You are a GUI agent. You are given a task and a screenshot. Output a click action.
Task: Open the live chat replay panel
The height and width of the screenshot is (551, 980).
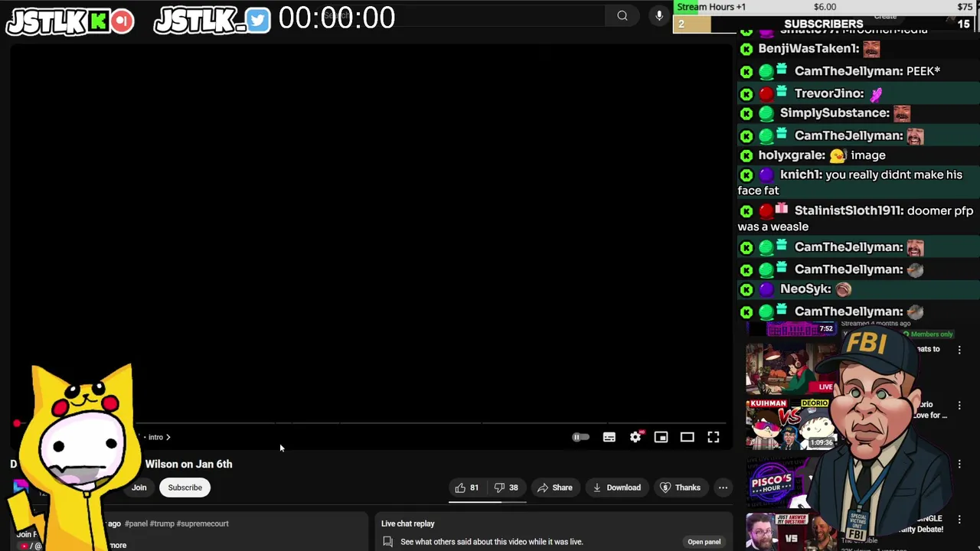(704, 542)
